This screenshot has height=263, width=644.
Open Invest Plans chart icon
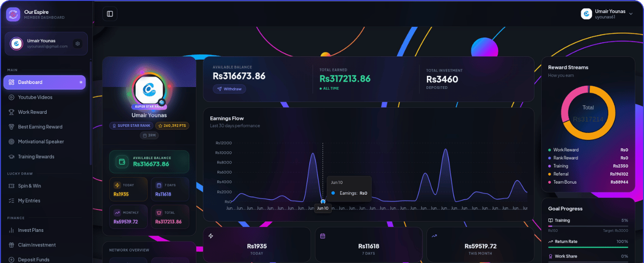click(11, 230)
